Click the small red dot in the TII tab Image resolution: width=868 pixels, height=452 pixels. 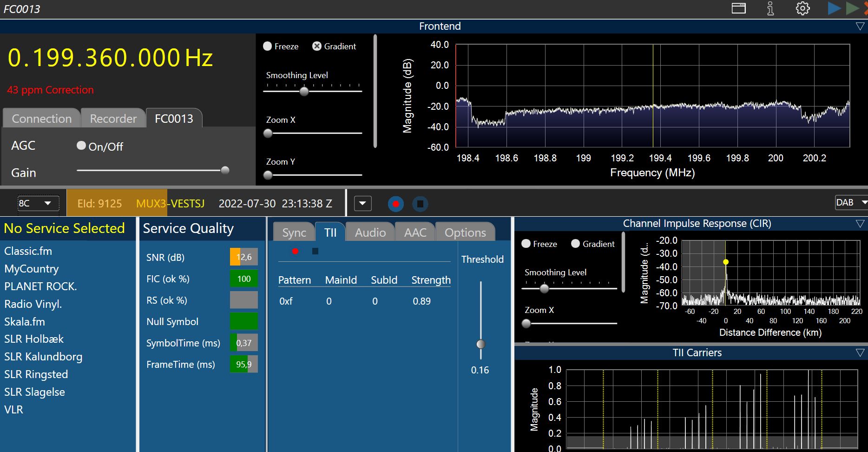coord(295,251)
